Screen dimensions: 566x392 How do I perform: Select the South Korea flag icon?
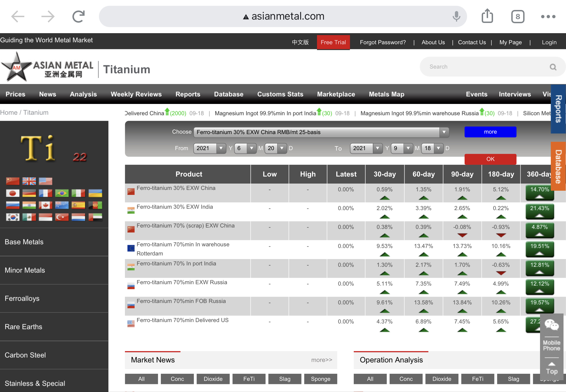tap(13, 217)
